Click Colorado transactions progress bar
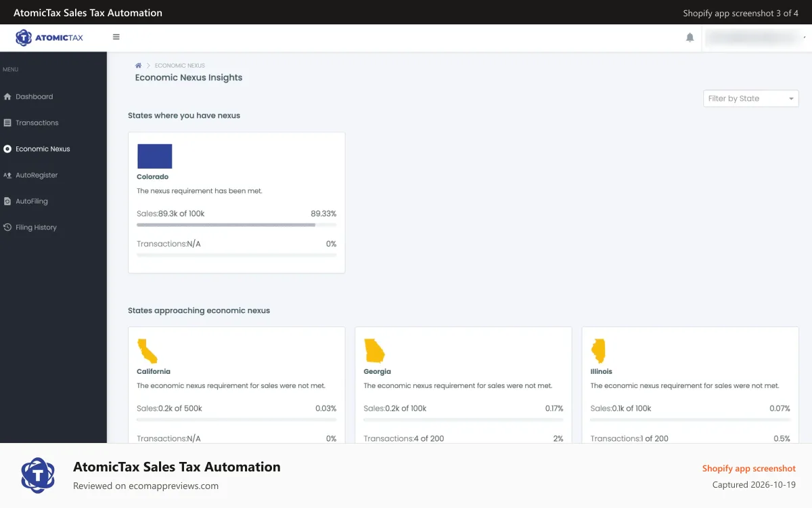The image size is (812, 508). (x=236, y=255)
